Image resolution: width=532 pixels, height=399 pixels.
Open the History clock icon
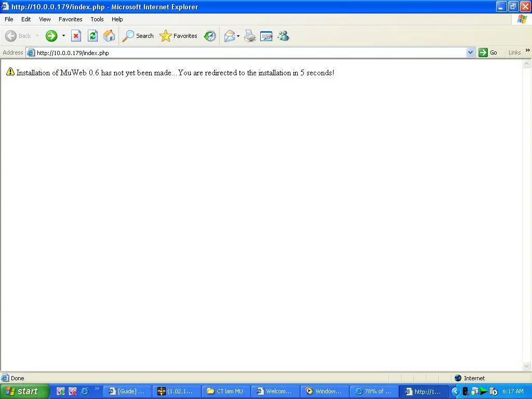tap(210, 36)
